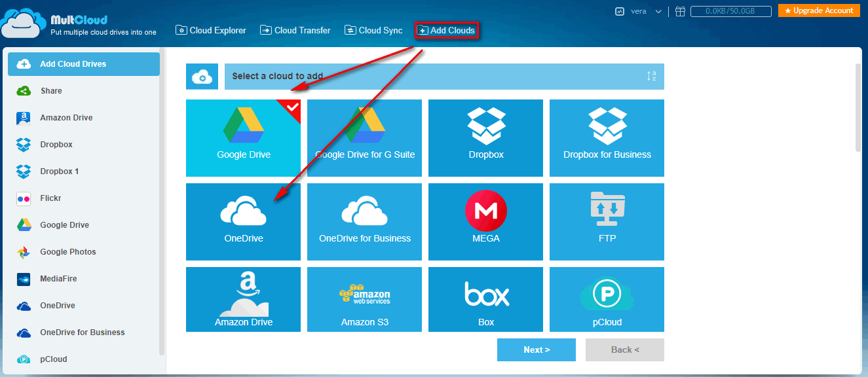
Task: Click the tagline 'Put multiple cloud drives into one'
Action: [x=104, y=32]
